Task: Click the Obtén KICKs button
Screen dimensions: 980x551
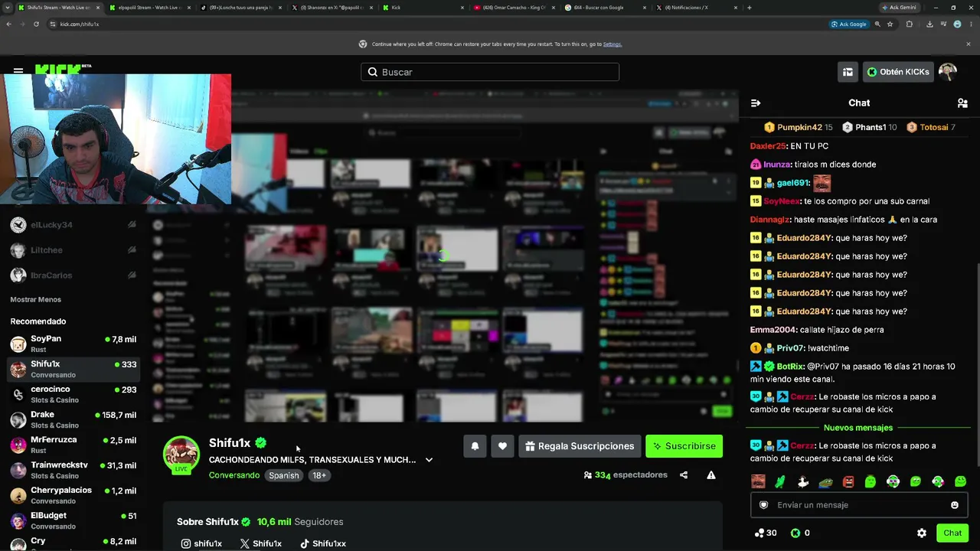Action: [x=898, y=72]
